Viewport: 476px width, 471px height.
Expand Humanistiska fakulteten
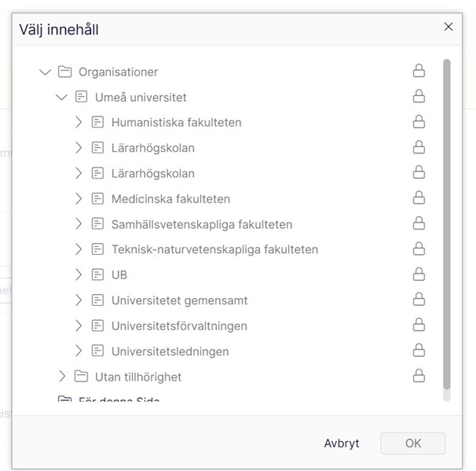79,122
